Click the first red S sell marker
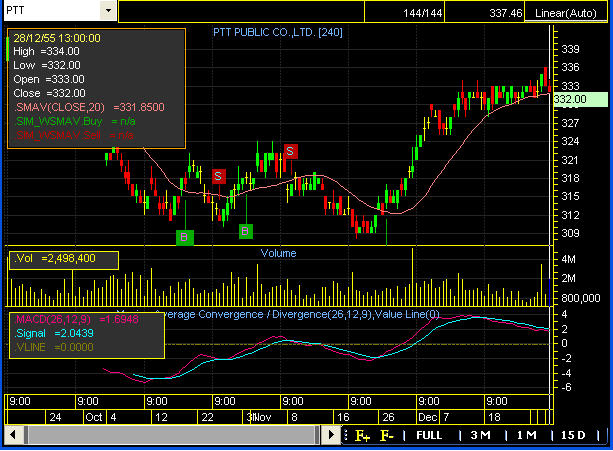This screenshot has width=613, height=451. [219, 176]
